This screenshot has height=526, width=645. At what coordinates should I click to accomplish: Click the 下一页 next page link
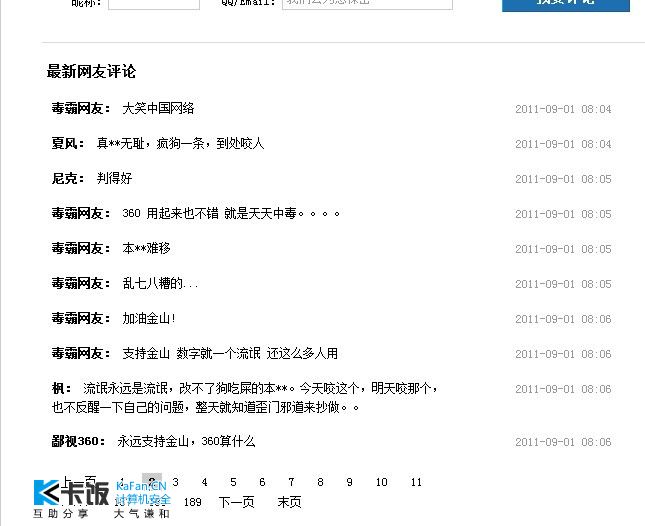click(x=237, y=502)
